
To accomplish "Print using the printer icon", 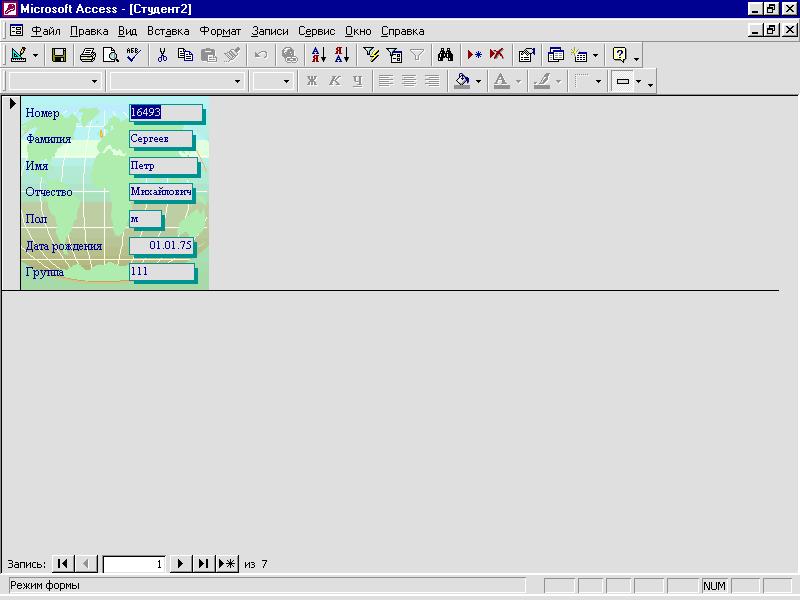I will pos(87,55).
